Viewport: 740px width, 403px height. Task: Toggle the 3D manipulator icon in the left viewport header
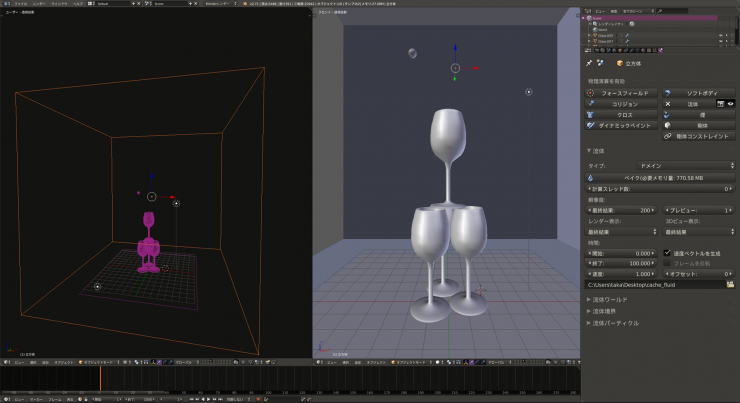(153, 362)
